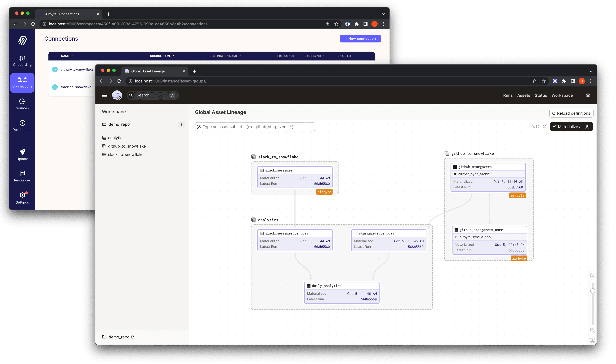Zoom in on the lineage graph
This screenshot has width=616, height=364.
tap(592, 276)
